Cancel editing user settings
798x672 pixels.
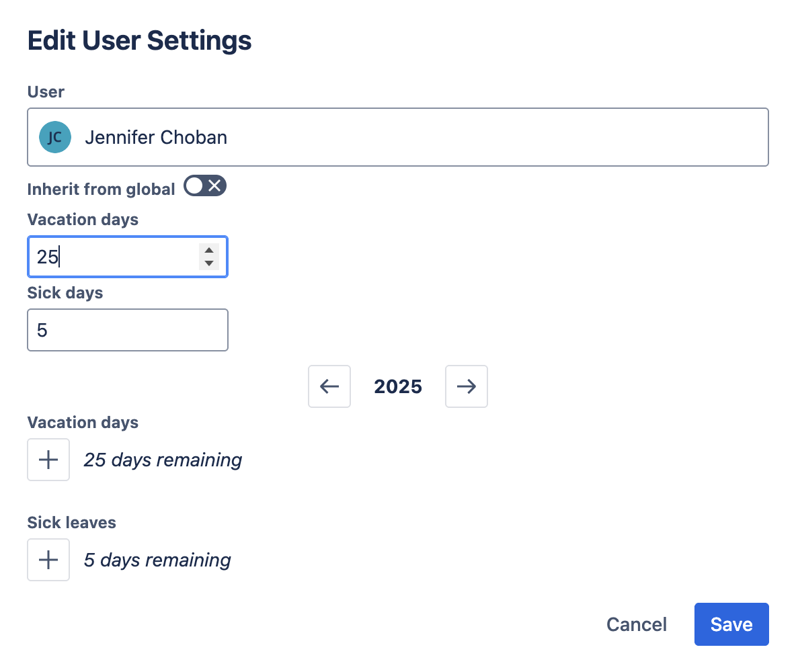[x=636, y=624]
